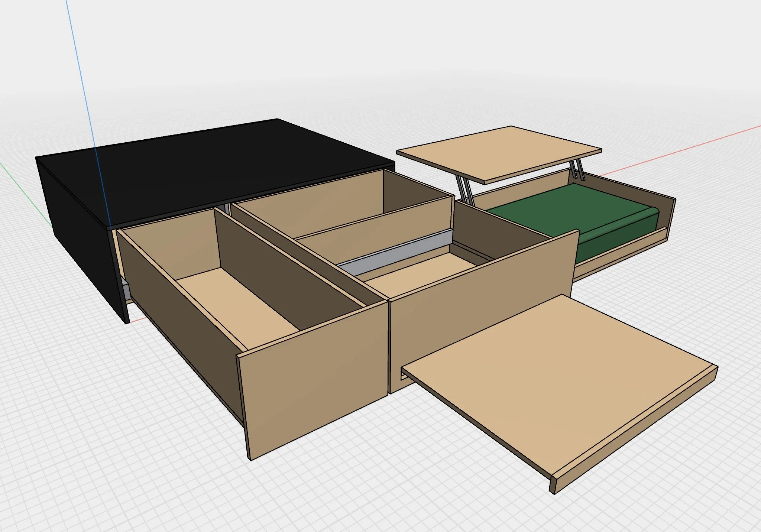Select the left drawer's bottom board
This screenshot has width=761, height=532.
click(x=238, y=308)
